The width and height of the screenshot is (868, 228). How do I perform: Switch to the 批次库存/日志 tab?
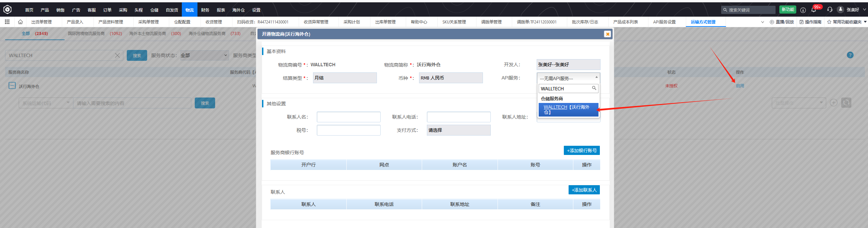click(x=585, y=22)
